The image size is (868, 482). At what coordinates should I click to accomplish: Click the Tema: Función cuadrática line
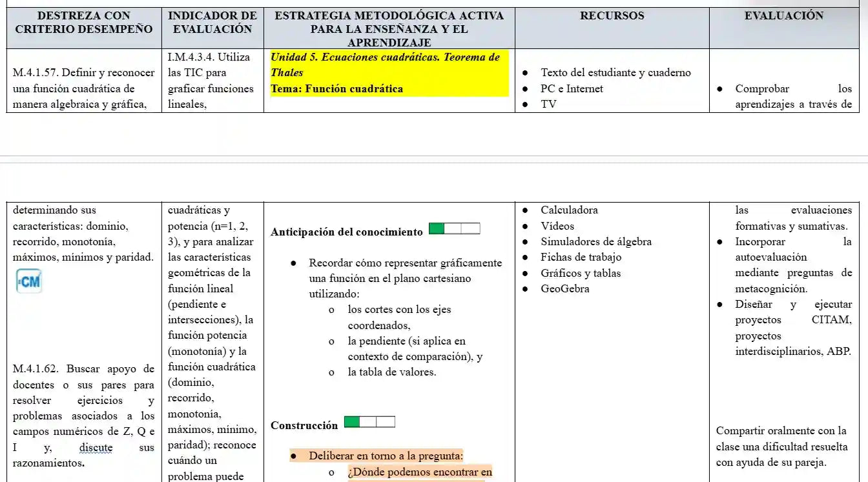tap(336, 89)
